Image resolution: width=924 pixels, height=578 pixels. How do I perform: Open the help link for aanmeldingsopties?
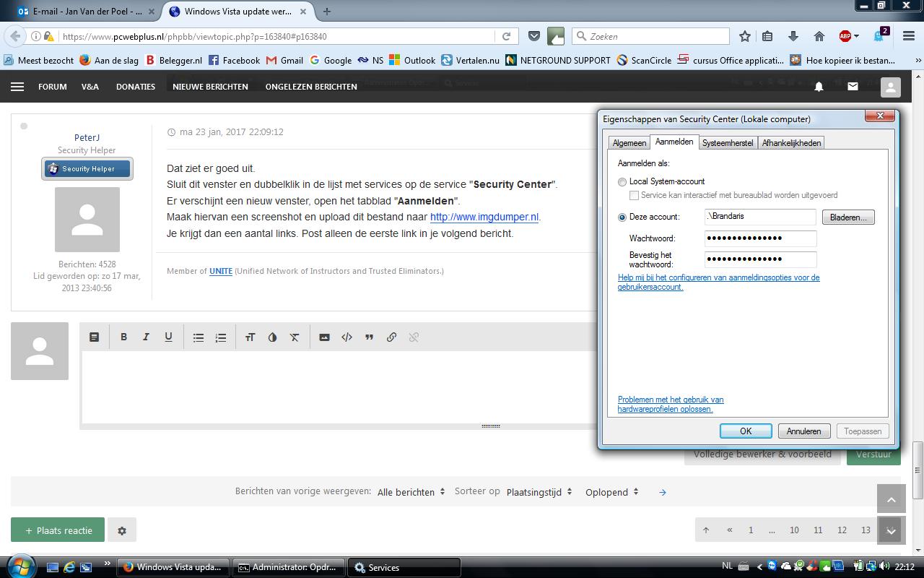[x=718, y=282]
